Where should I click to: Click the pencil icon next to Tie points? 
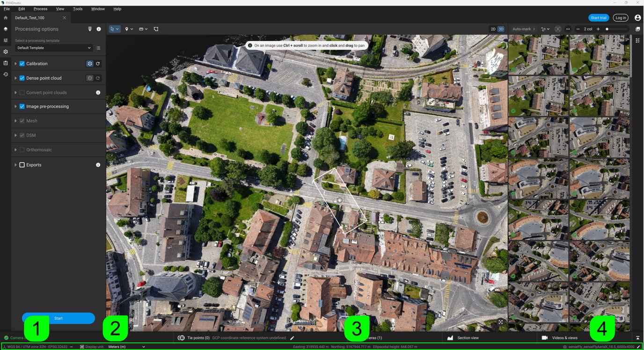click(292, 338)
